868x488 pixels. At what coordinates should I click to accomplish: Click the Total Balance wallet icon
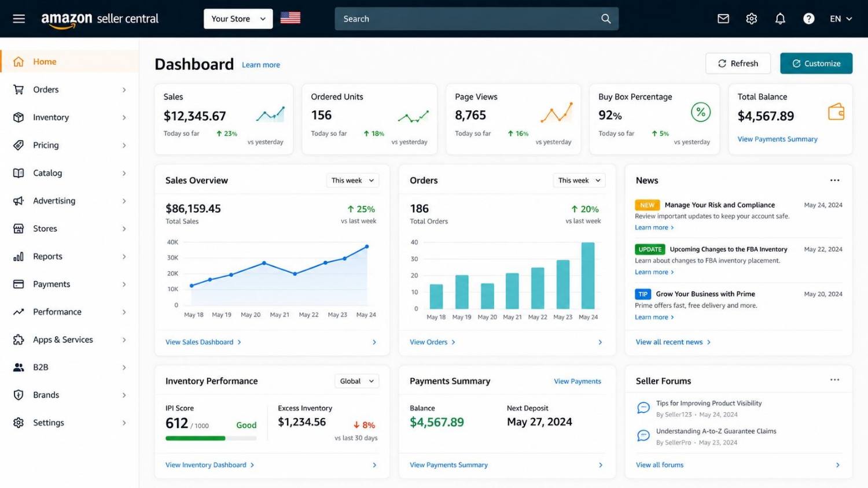[x=836, y=112]
